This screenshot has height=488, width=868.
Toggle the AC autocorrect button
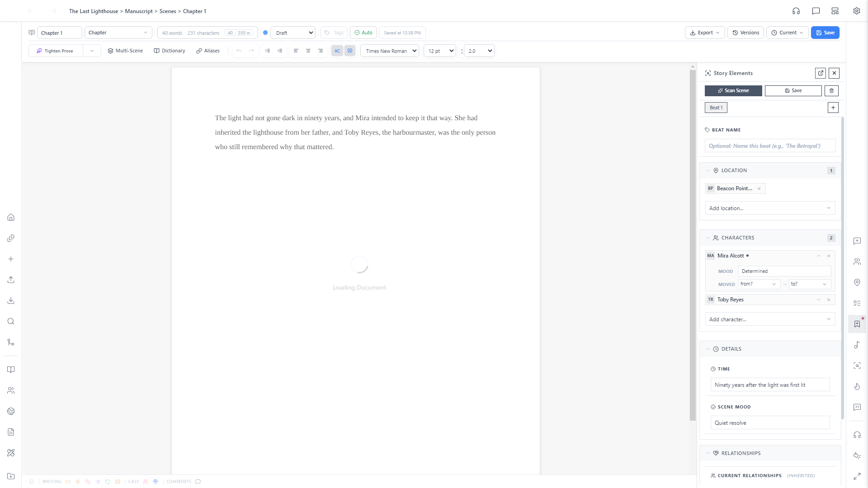click(x=337, y=51)
